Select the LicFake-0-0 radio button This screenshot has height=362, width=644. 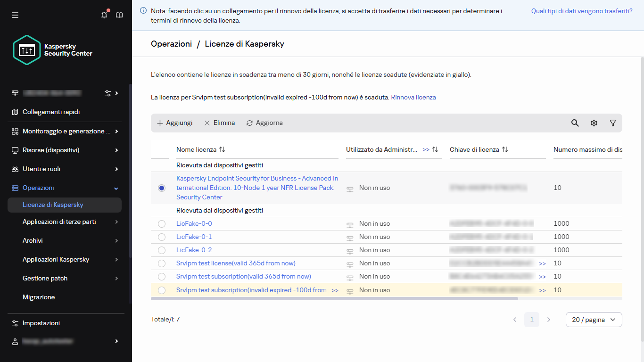coord(162,224)
